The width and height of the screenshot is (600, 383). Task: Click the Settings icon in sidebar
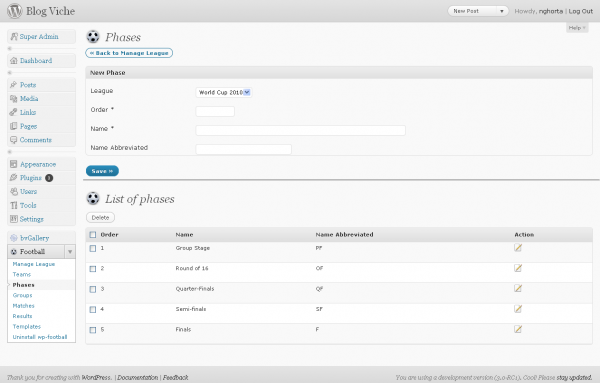point(14,219)
